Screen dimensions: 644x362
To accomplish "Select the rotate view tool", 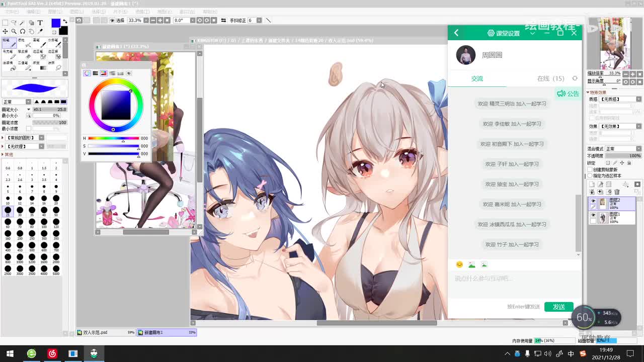I will (22, 31).
